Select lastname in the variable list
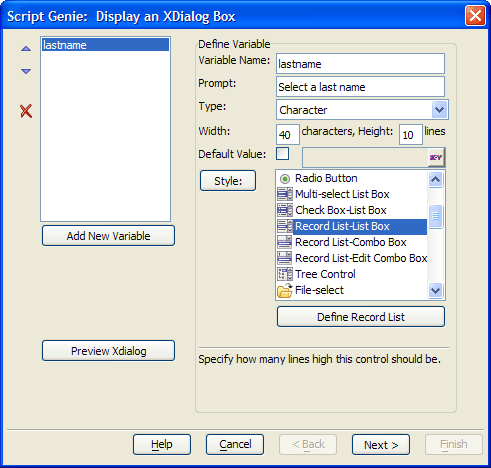The height and width of the screenshot is (468, 491). 105,45
